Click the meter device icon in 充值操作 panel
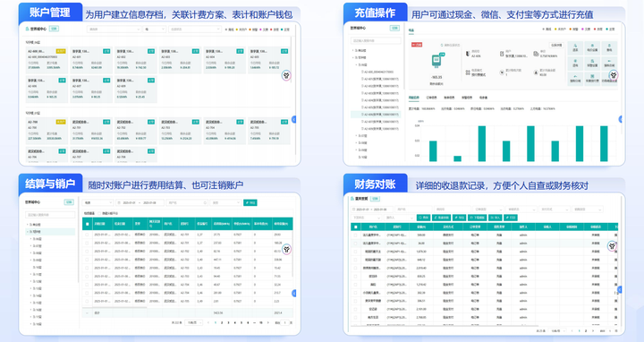The width and height of the screenshot is (644, 342). coord(436,61)
